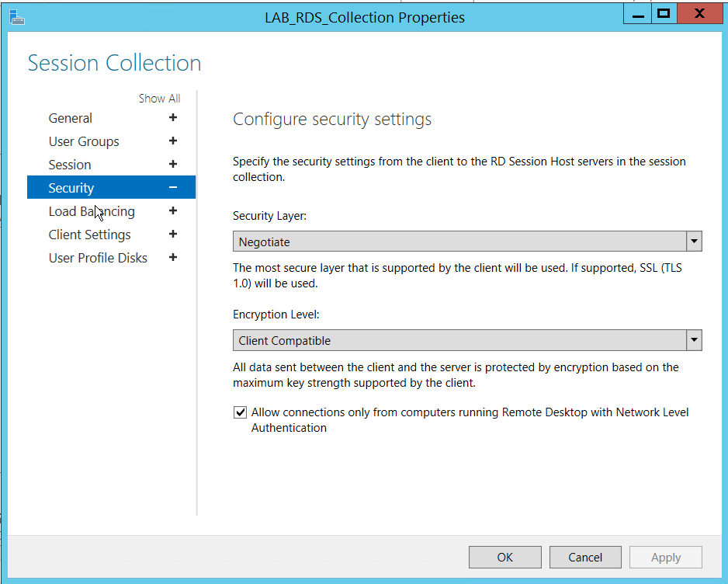The image size is (728, 584).
Task: Toggle Network Level Authentication checkbox
Action: 241,412
